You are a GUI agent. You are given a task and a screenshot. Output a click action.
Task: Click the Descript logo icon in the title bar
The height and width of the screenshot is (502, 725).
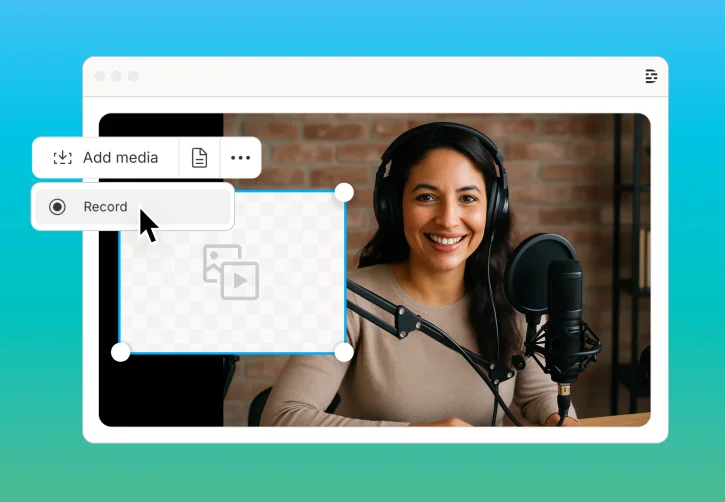(651, 76)
